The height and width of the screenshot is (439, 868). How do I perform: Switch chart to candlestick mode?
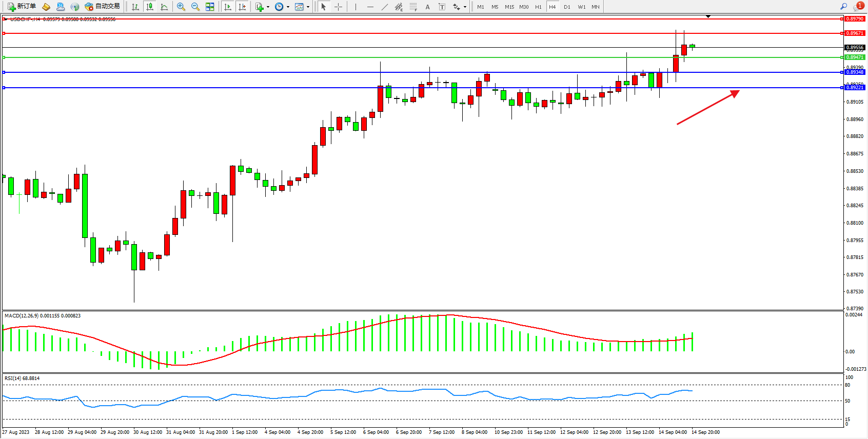point(150,7)
